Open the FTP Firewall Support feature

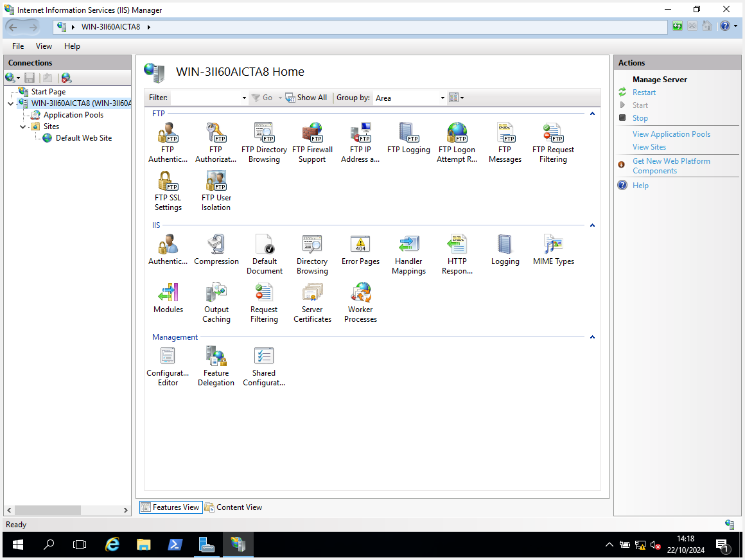click(312, 143)
